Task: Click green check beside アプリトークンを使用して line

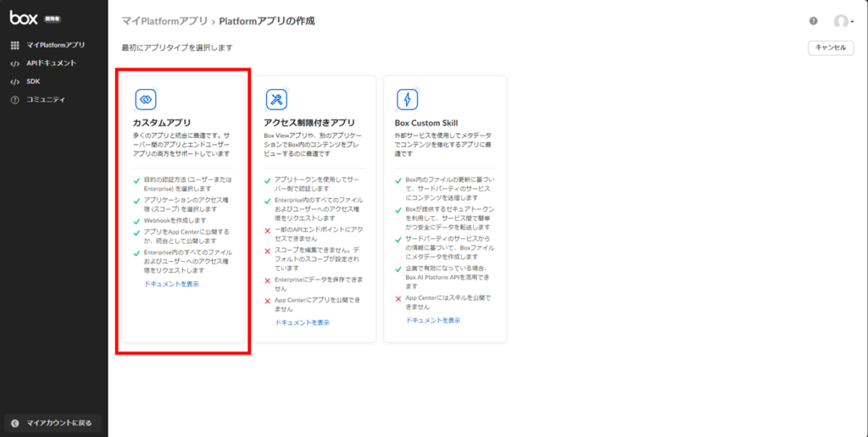Action: pos(267,180)
